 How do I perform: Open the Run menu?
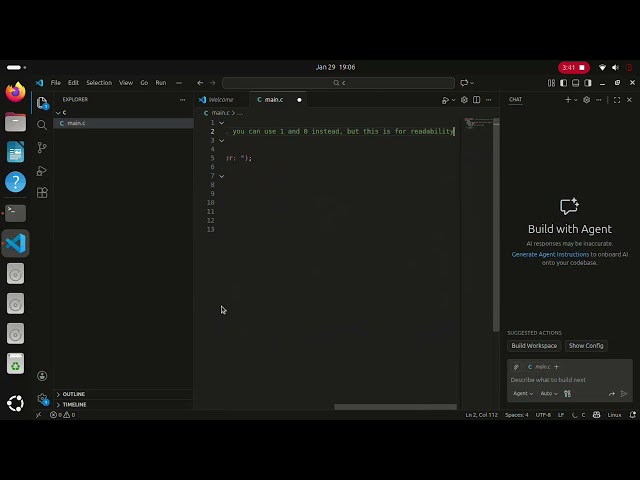(161, 83)
